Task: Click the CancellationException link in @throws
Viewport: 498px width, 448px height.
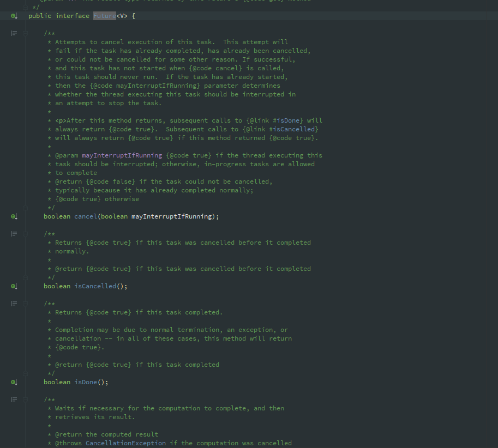Action: point(125,443)
